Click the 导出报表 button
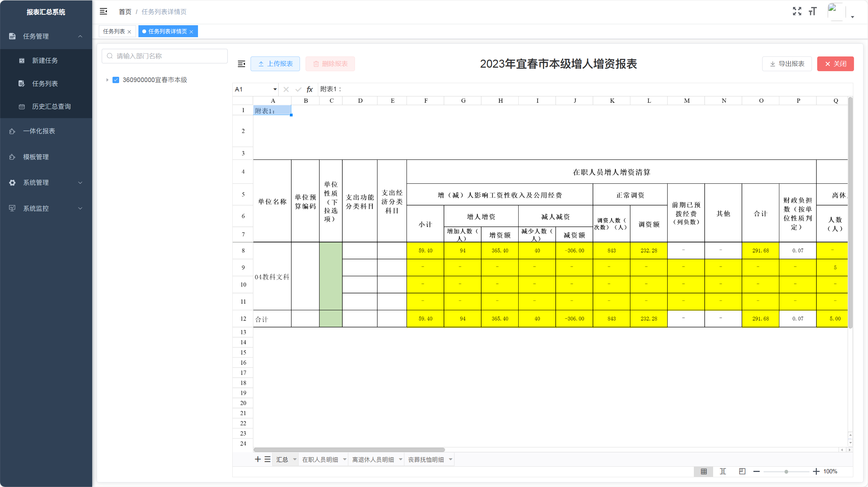 [787, 64]
